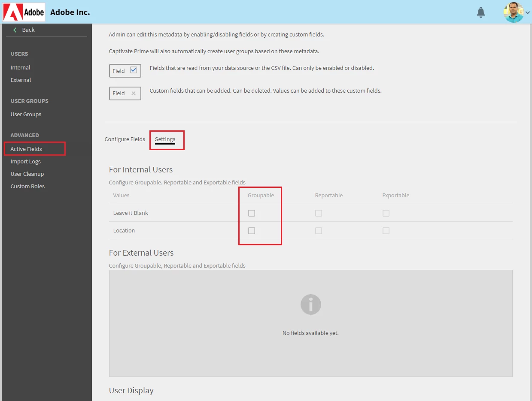Toggle Exportable for Location
This screenshot has height=401, width=532.
click(386, 231)
